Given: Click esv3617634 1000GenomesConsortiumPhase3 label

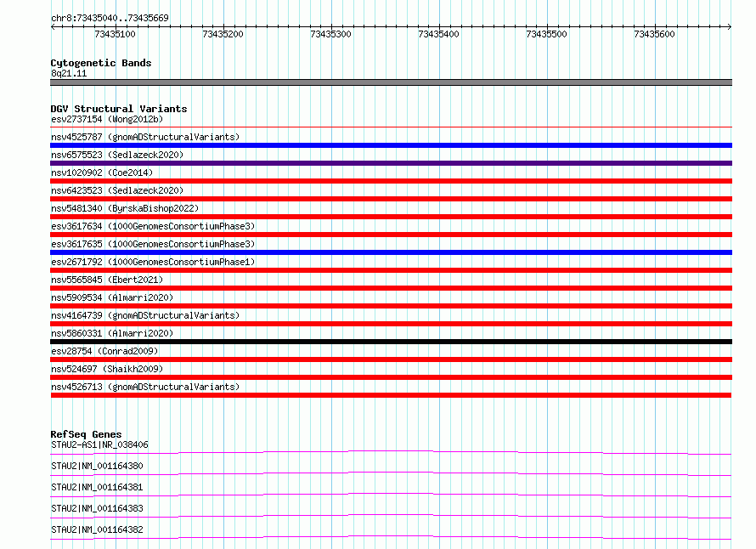Looking at the screenshot, I should click(x=153, y=226).
